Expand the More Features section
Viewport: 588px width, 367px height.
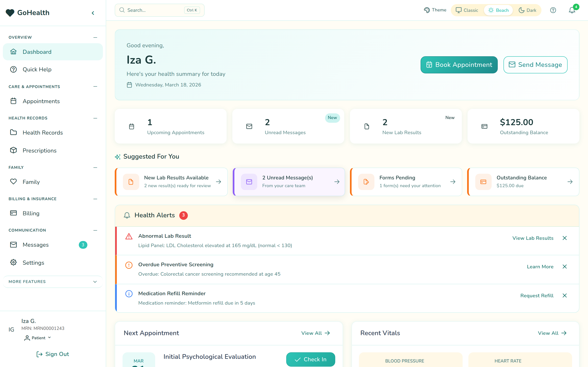pos(52,282)
